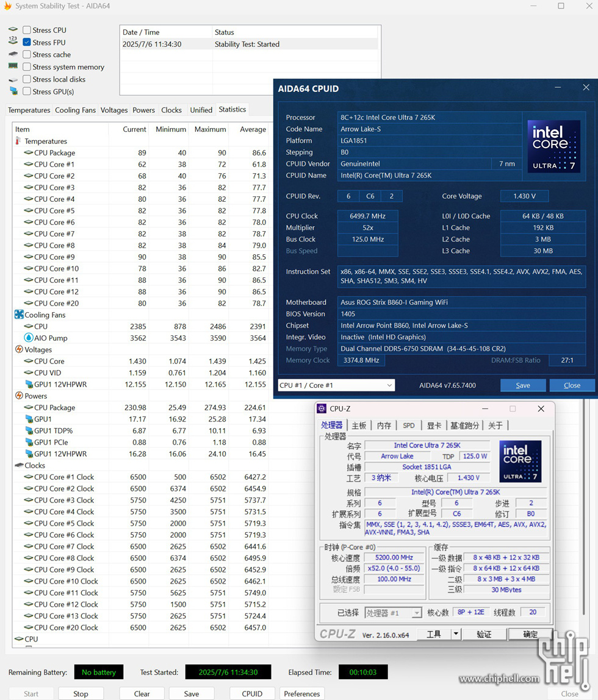The height and width of the screenshot is (700, 598).
Task: Enable Stress system memory checkbox
Action: (x=27, y=66)
